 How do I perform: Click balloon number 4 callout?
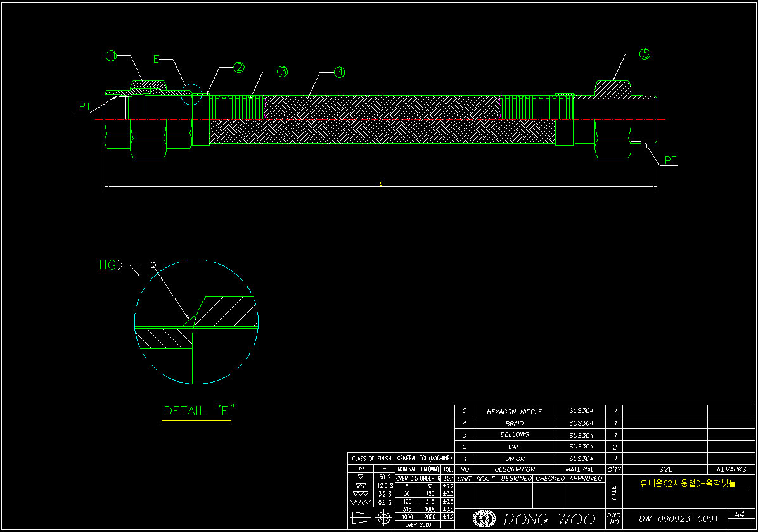pos(339,72)
